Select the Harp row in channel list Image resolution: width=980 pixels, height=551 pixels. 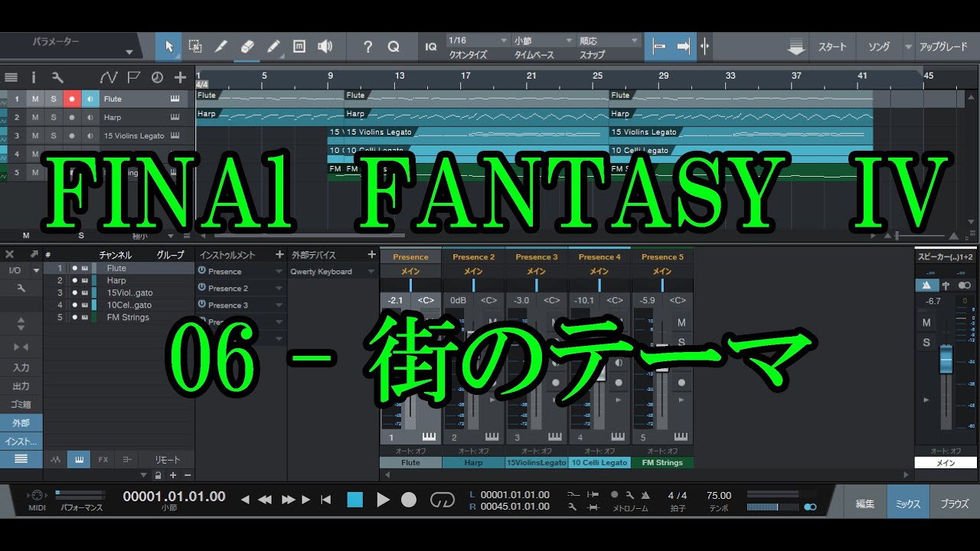pyautogui.click(x=119, y=281)
